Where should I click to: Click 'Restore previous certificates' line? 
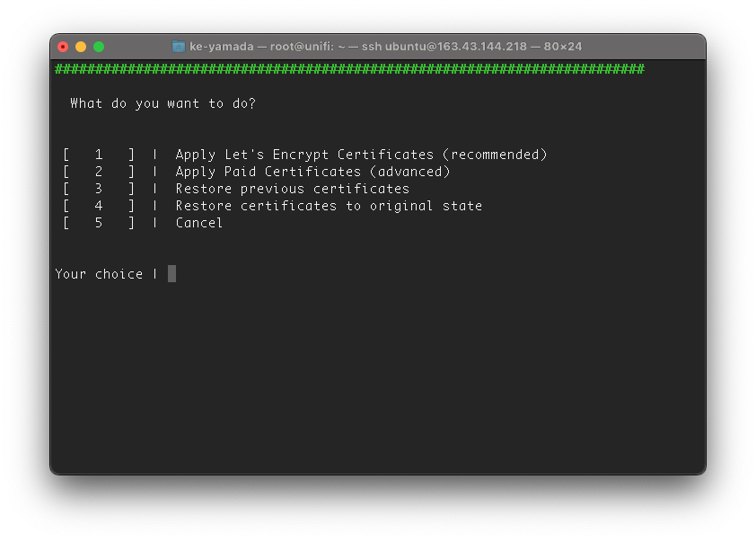point(292,189)
